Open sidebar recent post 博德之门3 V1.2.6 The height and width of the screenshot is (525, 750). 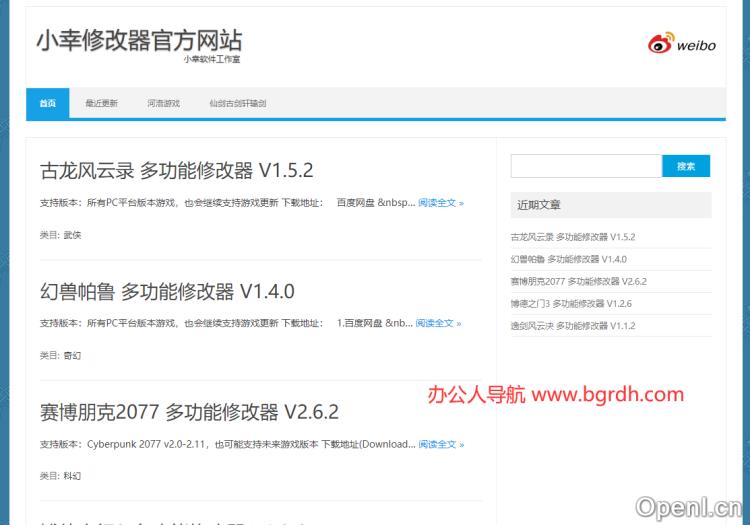571,304
